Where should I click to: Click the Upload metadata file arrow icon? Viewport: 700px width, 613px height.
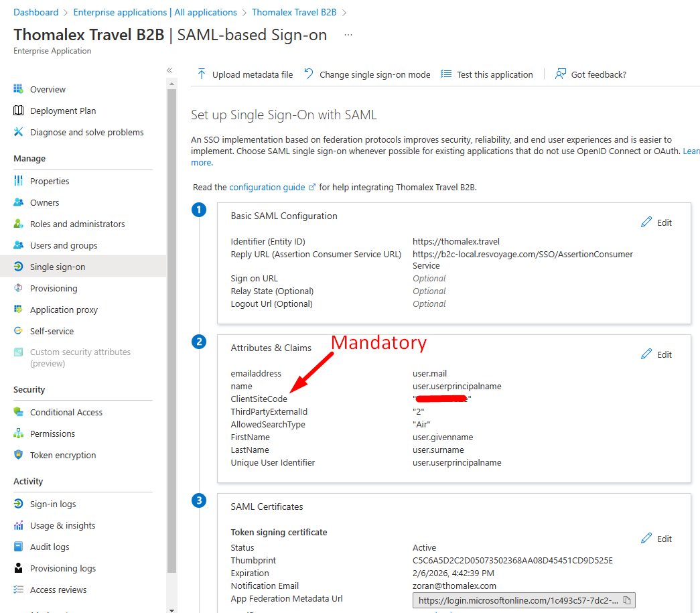pos(202,74)
